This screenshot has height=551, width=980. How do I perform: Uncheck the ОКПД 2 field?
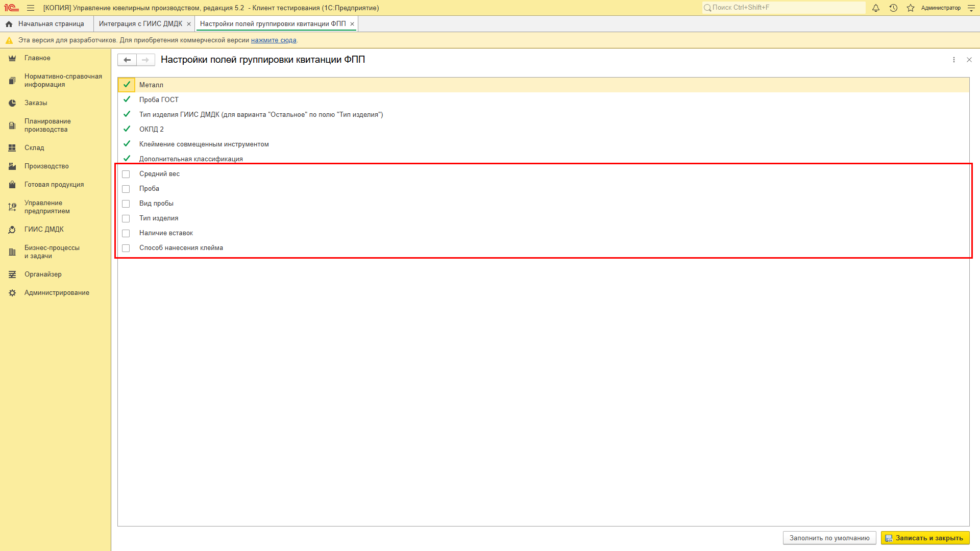click(127, 129)
